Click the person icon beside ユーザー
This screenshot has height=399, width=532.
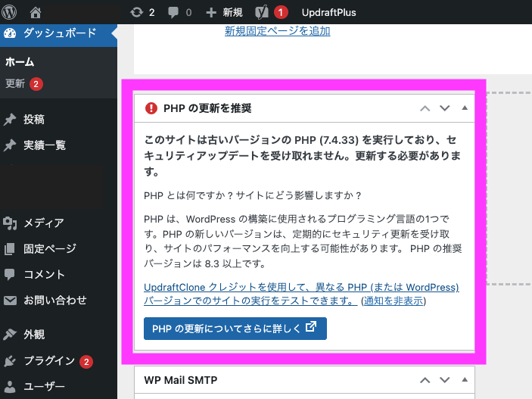tap(10, 387)
